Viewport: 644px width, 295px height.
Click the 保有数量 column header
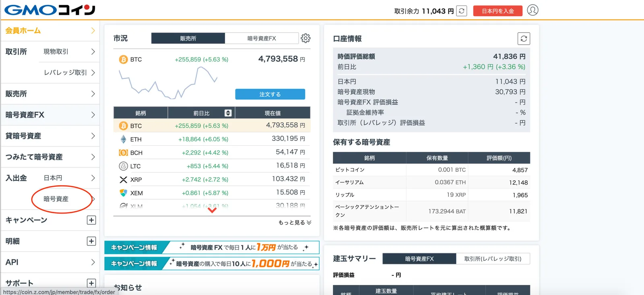click(x=437, y=158)
